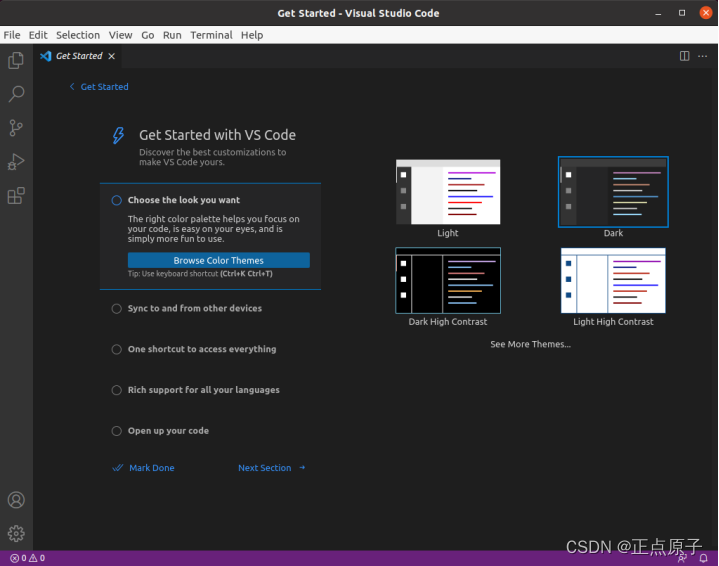The height and width of the screenshot is (566, 719).
Task: Open the Extensions view
Action: pyautogui.click(x=16, y=195)
